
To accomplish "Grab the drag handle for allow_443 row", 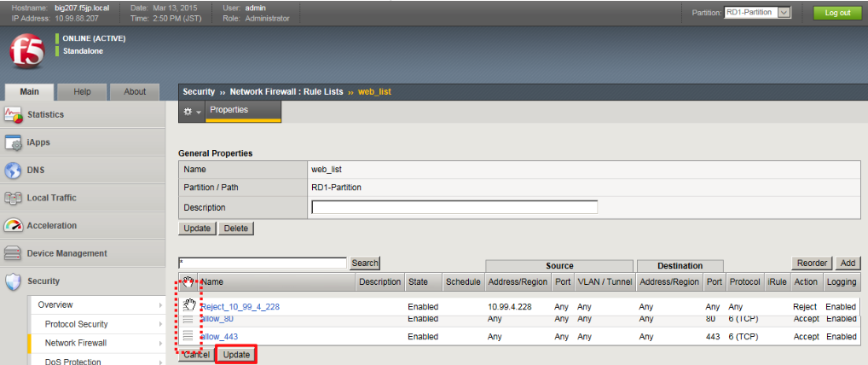I will [x=188, y=336].
